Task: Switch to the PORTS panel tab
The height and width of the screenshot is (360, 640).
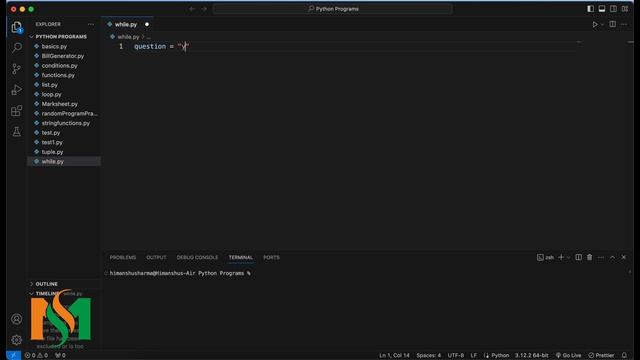Action: [x=271, y=258]
